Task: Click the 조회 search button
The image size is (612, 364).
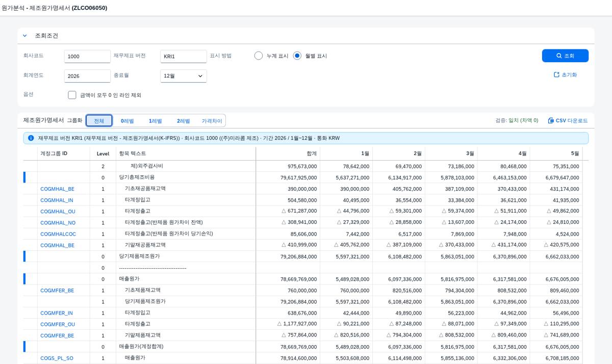Action: pyautogui.click(x=565, y=56)
